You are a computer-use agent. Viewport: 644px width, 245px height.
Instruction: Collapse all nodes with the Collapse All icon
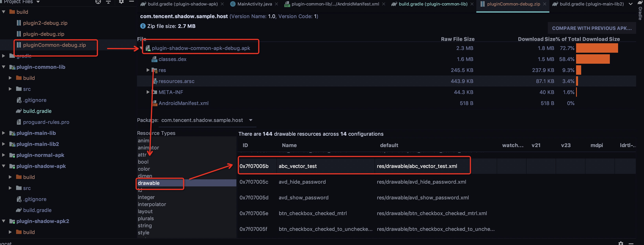[x=108, y=2]
